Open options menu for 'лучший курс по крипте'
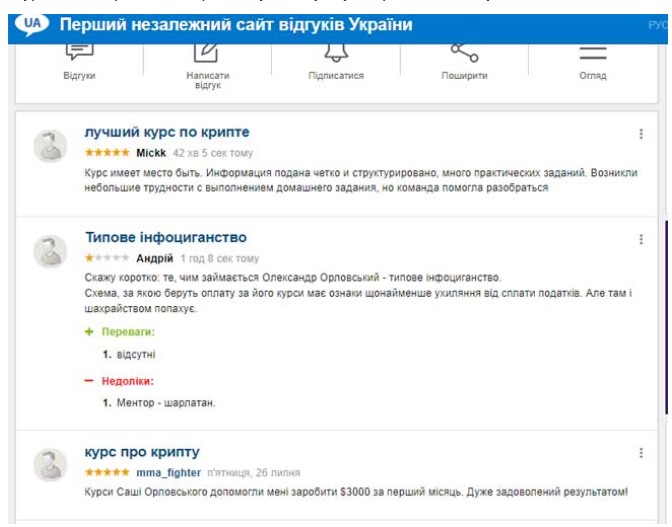The width and height of the screenshot is (672, 527). tap(641, 134)
